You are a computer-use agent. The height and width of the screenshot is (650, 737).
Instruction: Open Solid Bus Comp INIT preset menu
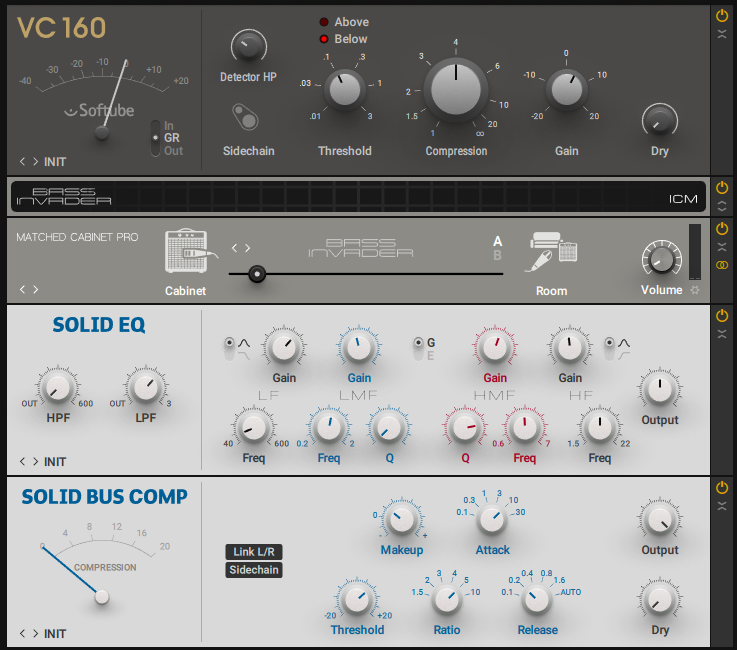[x=55, y=634]
